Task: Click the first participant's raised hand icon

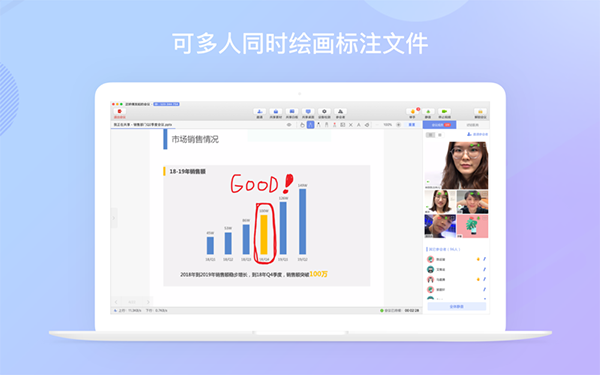Action: [478, 259]
